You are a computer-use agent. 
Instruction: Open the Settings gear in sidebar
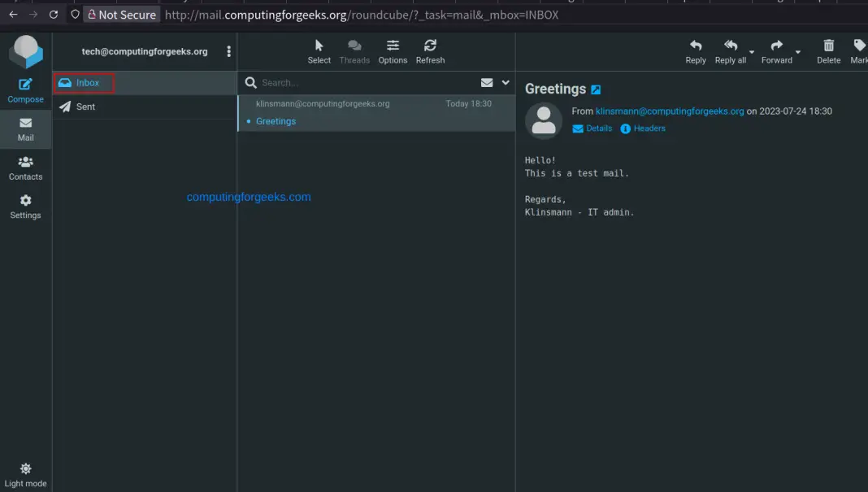coord(25,207)
